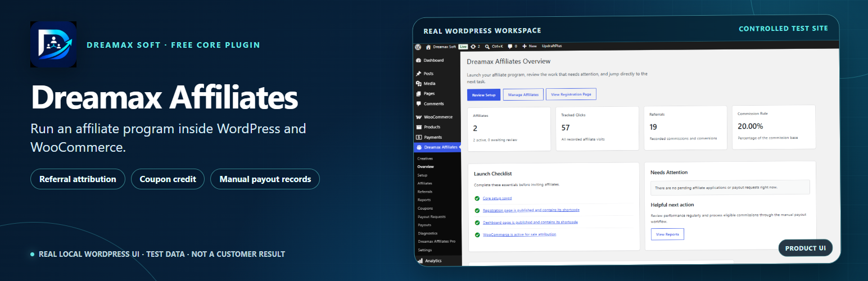This screenshot has width=868, height=281.
Task: Open the Posts pushpin icon
Action: pos(419,74)
